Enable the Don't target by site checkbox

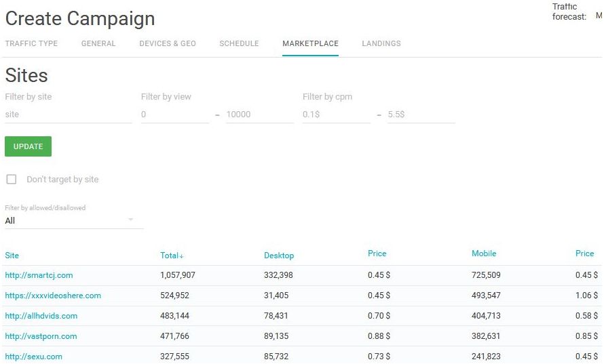tap(11, 180)
